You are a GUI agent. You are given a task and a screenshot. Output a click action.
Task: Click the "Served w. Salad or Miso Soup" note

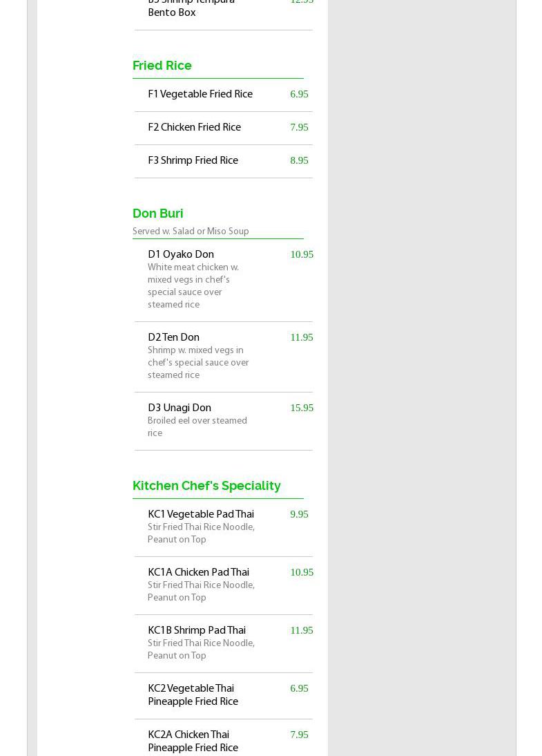pyautogui.click(x=191, y=231)
